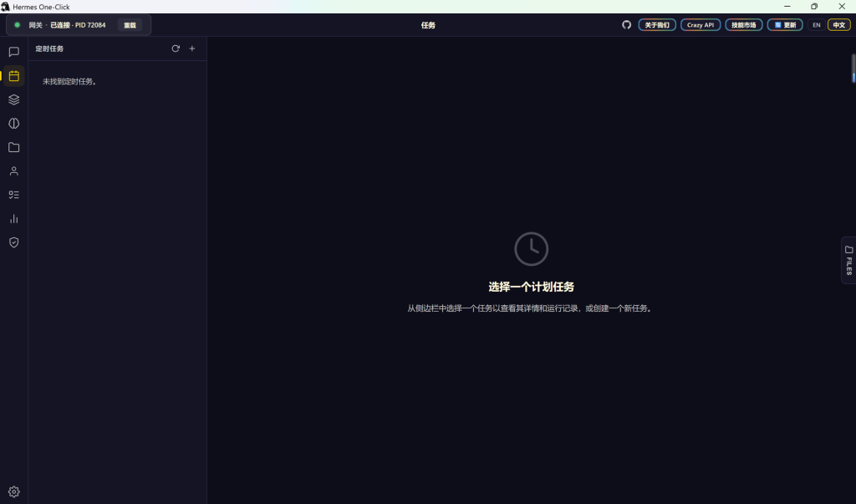Image resolution: width=856 pixels, height=504 pixels.
Task: Open the 关于我们 button
Action: pos(657,25)
